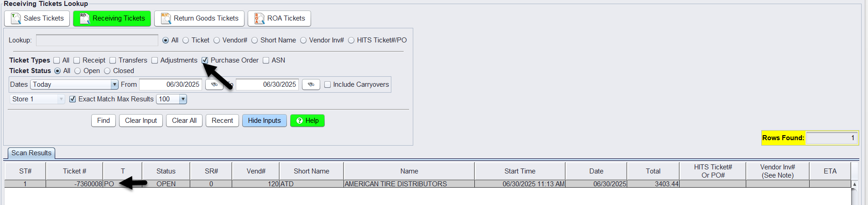
Task: Select the Vendor# lookup radio button
Action: click(217, 40)
